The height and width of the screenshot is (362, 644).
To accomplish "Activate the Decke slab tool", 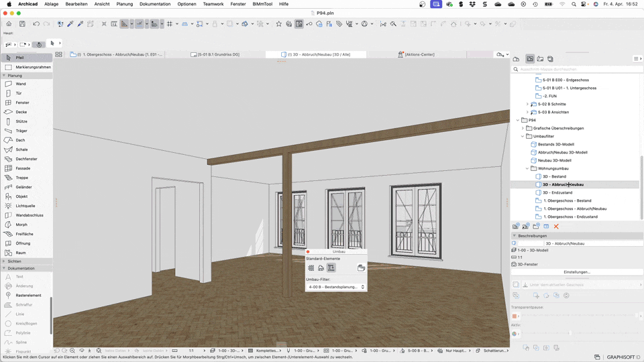I will click(x=27, y=112).
